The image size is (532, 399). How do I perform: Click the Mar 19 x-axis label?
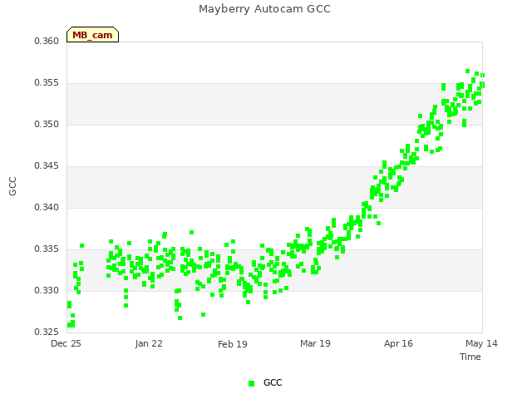[x=315, y=343]
